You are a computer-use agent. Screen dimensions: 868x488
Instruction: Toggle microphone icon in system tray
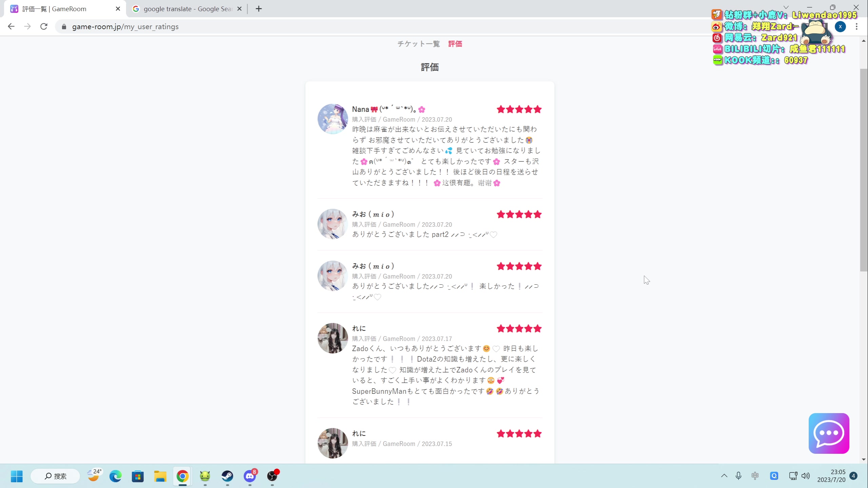(738, 476)
